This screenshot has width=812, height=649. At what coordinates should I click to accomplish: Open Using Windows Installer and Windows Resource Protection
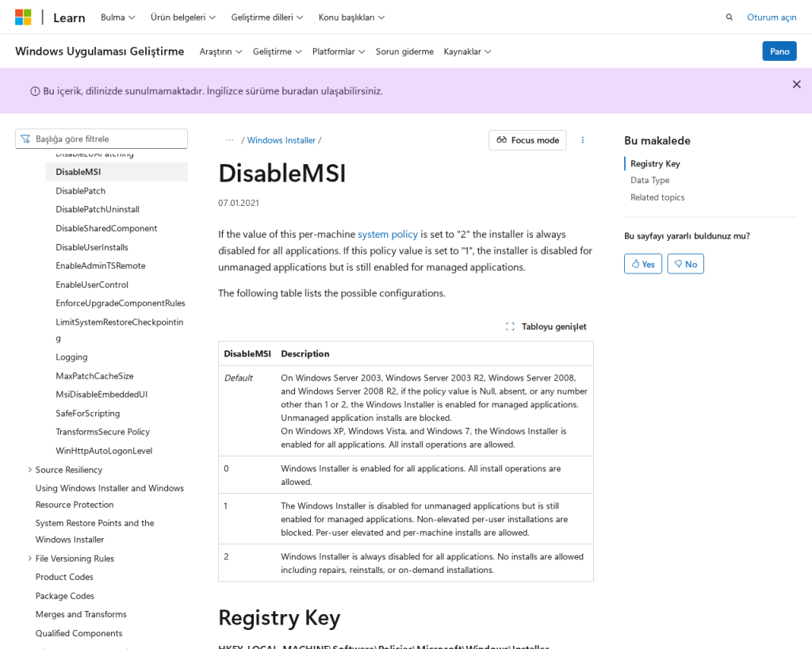109,496
